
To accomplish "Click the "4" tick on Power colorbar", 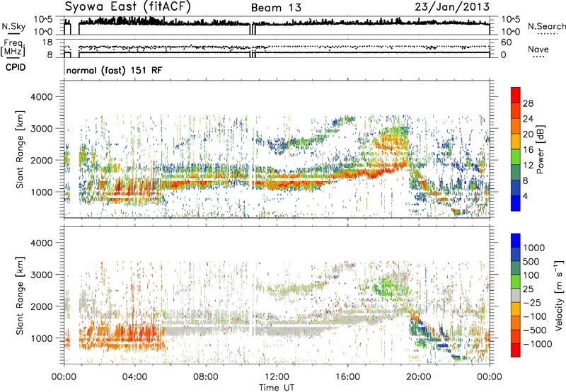I will 525,196.
